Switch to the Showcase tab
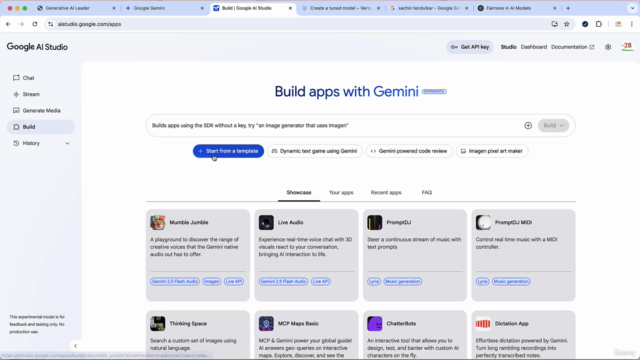Image resolution: width=640 pixels, height=360 pixels. coord(299,193)
